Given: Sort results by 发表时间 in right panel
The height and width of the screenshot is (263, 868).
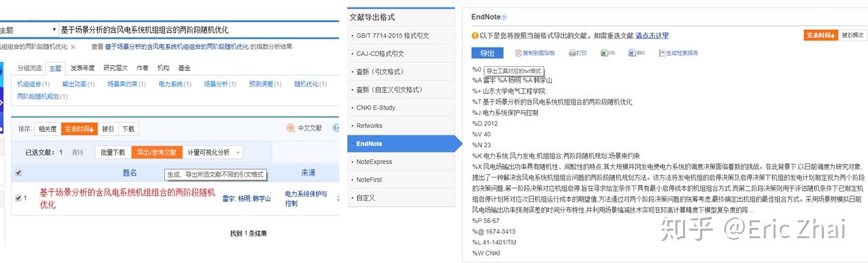Looking at the screenshot, I should pyautogui.click(x=821, y=35).
